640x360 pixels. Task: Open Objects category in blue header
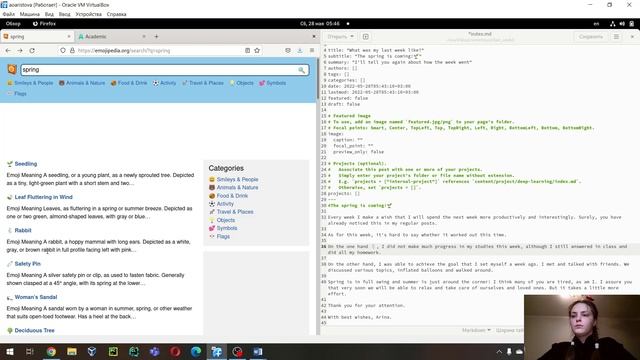pyautogui.click(x=241, y=83)
